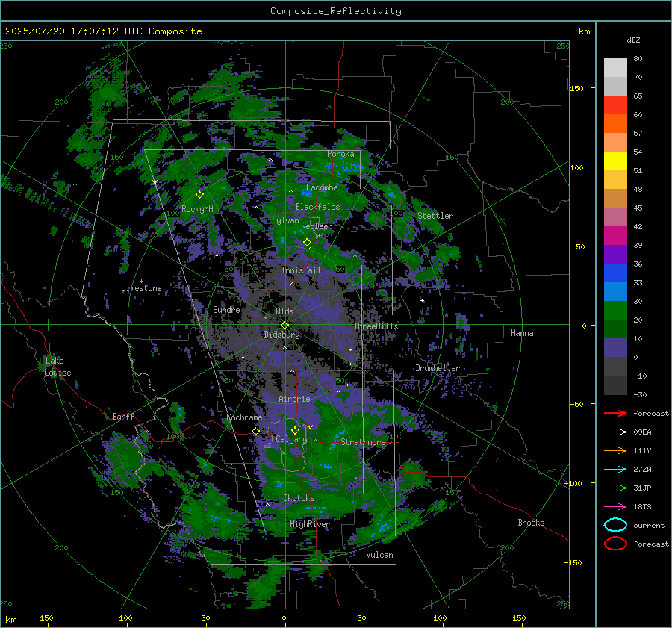Click the ThreeHills town label
The image size is (672, 628).
point(376,326)
